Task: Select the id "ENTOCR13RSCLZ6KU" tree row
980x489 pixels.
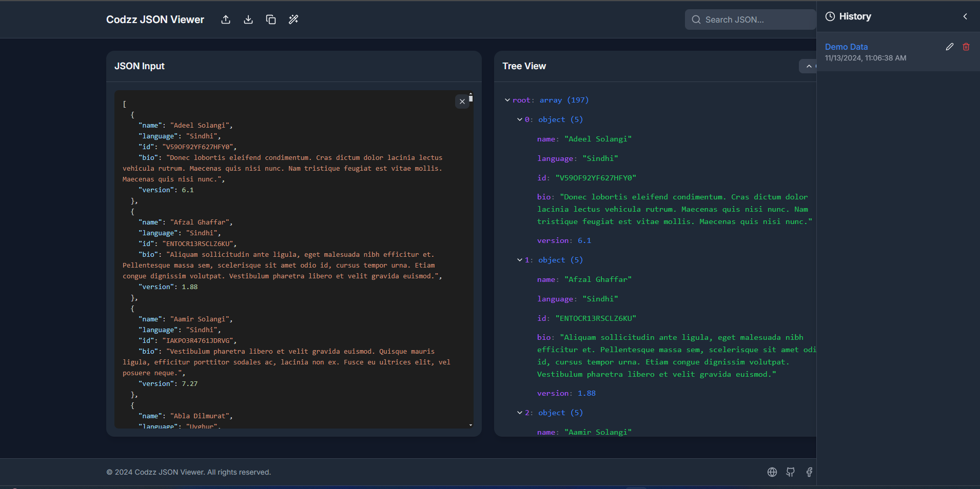Action: 586,318
